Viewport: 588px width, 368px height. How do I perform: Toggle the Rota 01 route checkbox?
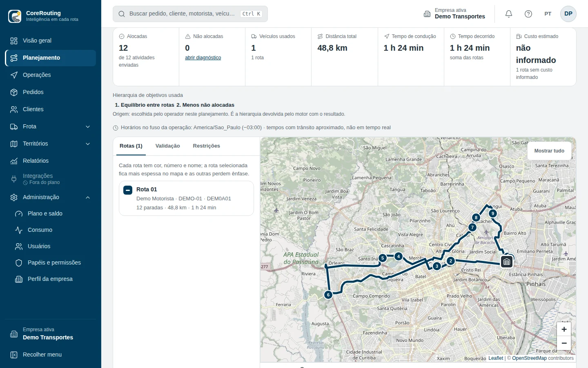[128, 190]
